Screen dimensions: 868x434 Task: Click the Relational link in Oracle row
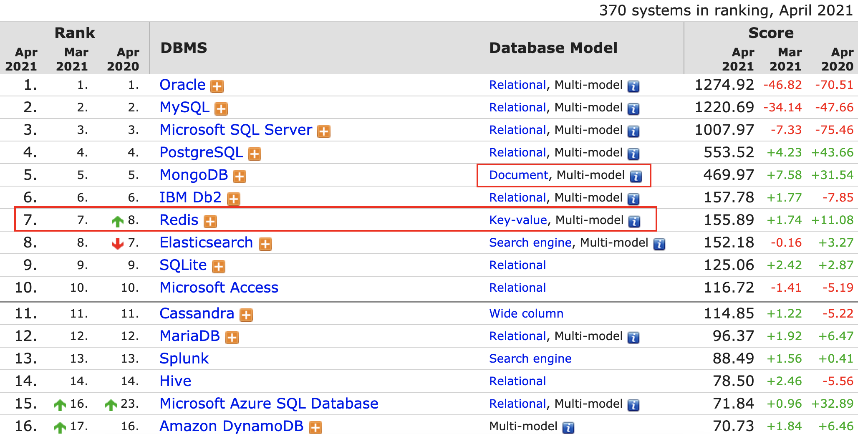click(517, 85)
